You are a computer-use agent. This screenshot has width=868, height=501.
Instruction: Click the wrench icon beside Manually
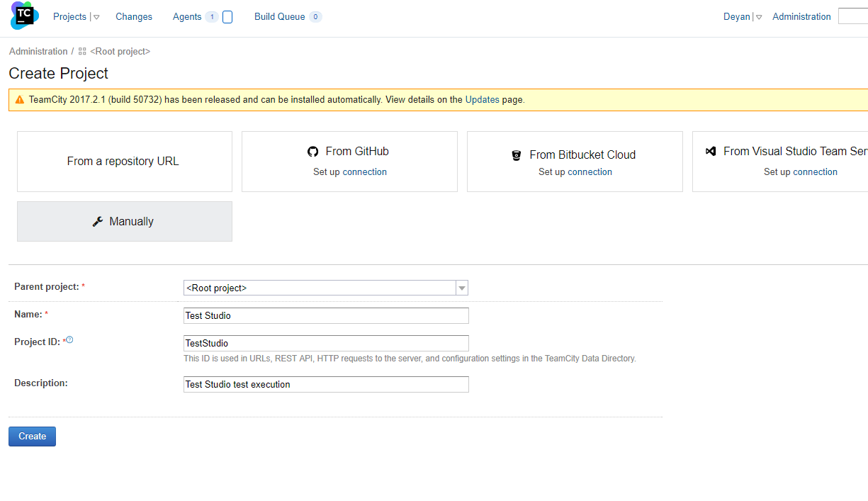(x=98, y=222)
